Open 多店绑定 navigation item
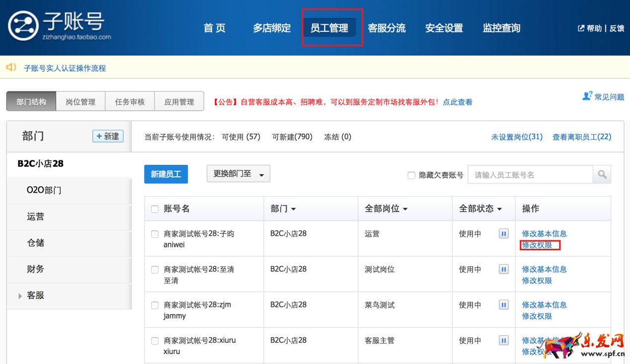Image resolution: width=630 pixels, height=364 pixels. pos(272,28)
